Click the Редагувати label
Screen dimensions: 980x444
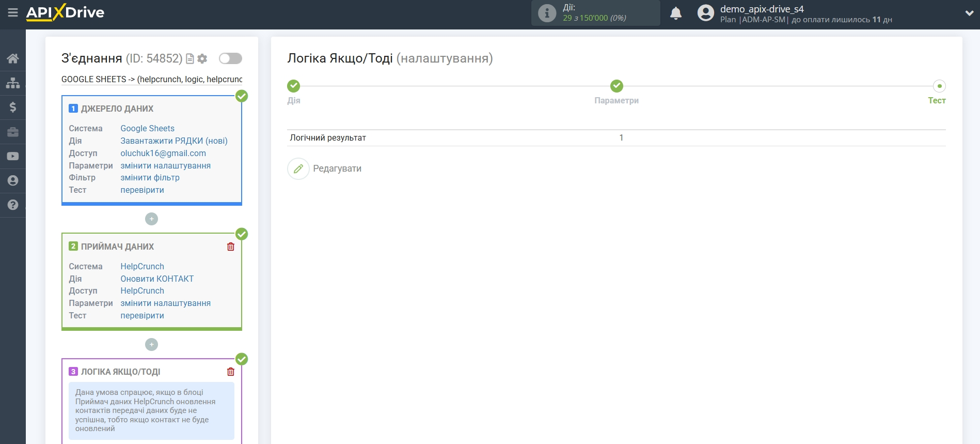337,169
